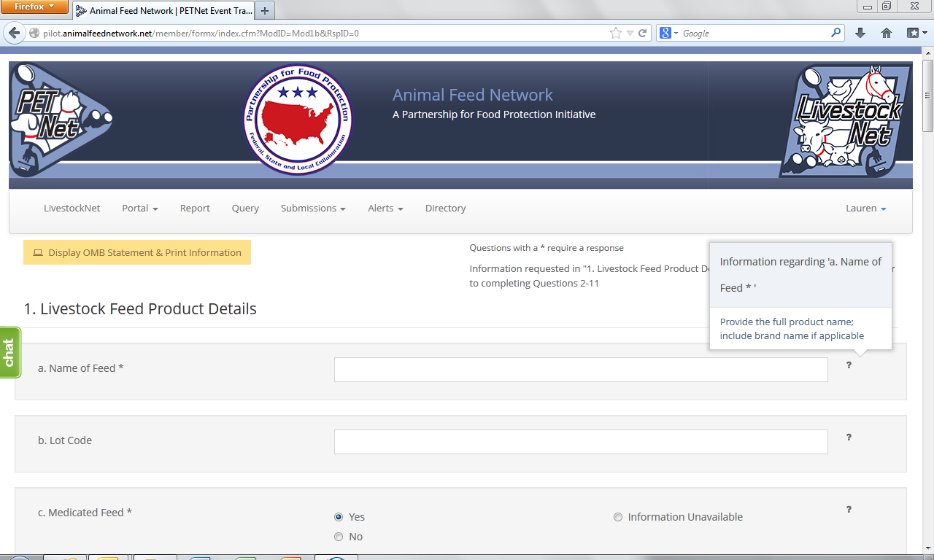Screen dimensions: 934x560
Task: Show the URL history dropdown arrow
Action: click(630, 33)
